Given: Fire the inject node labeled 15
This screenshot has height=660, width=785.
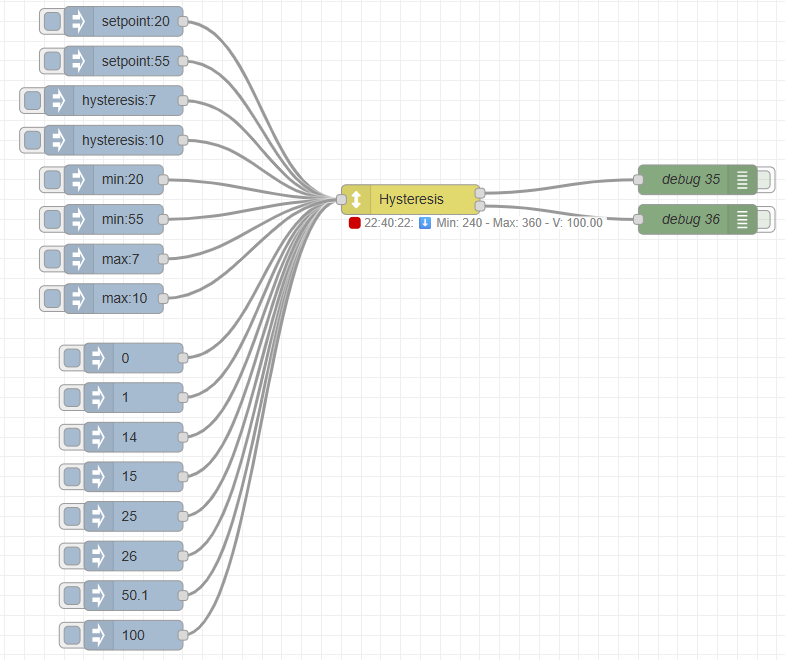Looking at the screenshot, I should click(x=72, y=477).
